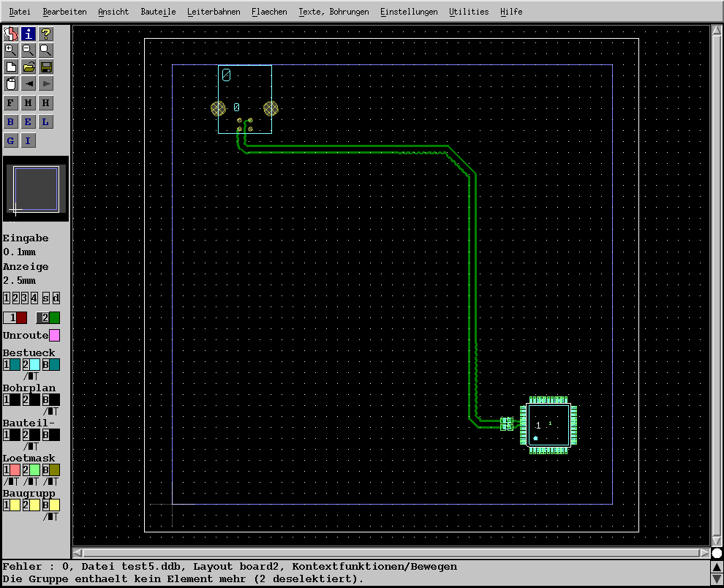
Task: Toggle the 's' layer button
Action: tap(46, 298)
